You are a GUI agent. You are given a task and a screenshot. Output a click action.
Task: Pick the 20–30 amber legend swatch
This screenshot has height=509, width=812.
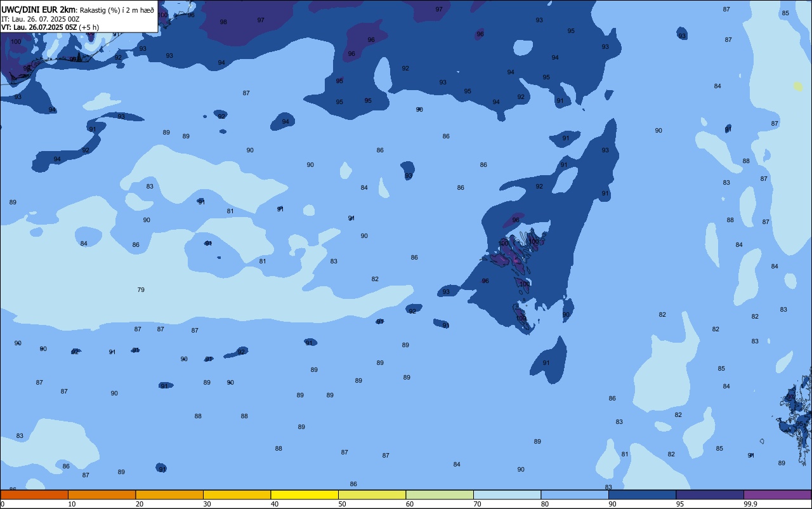point(169,494)
